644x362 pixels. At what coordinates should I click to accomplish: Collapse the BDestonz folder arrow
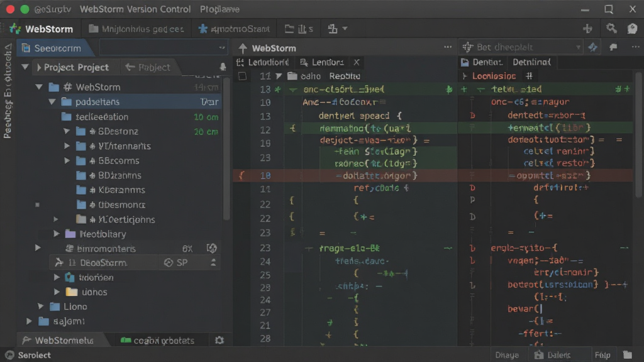pyautogui.click(x=67, y=131)
